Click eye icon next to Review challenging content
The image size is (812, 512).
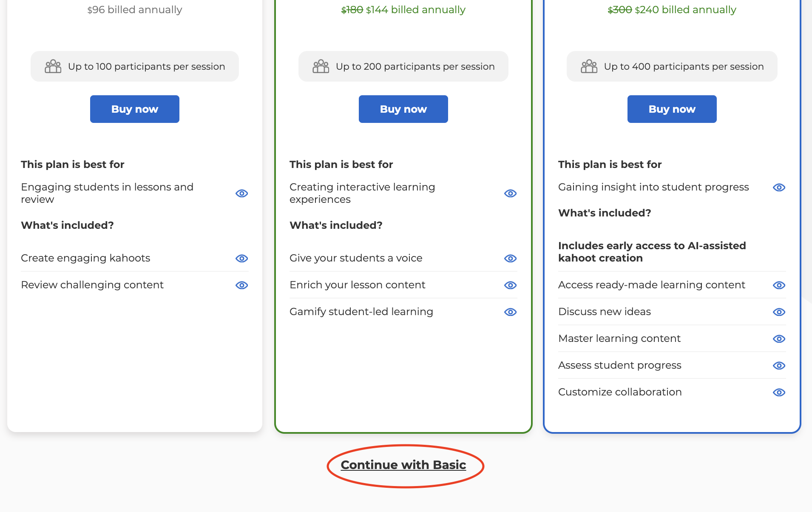[241, 285]
